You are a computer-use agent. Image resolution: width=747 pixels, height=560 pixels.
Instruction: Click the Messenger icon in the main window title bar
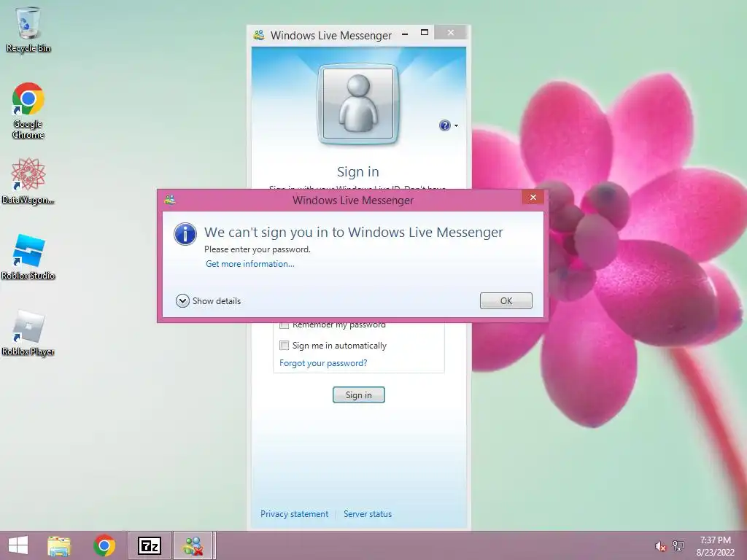tap(259, 35)
